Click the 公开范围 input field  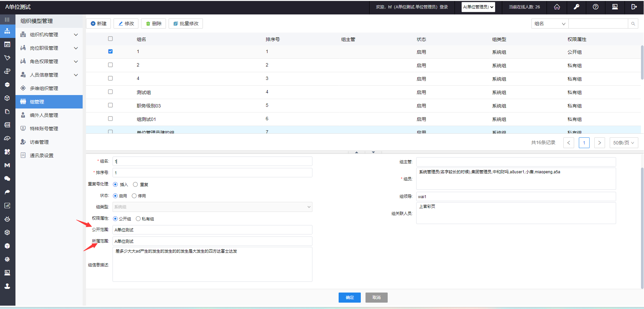212,230
